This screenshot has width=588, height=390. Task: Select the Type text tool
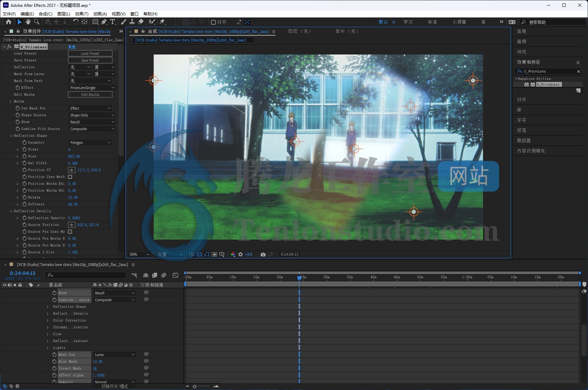point(113,22)
